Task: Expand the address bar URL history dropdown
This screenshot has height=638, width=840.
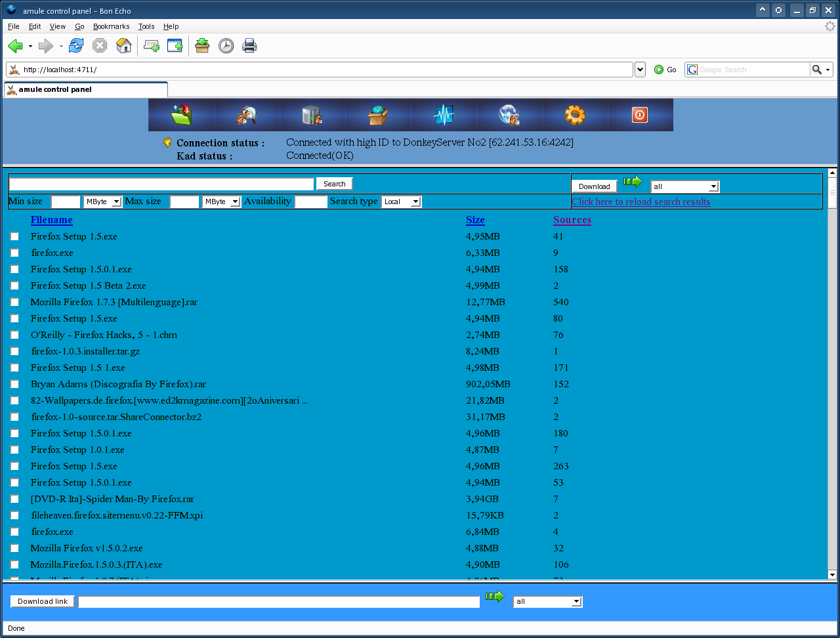Action: point(640,70)
